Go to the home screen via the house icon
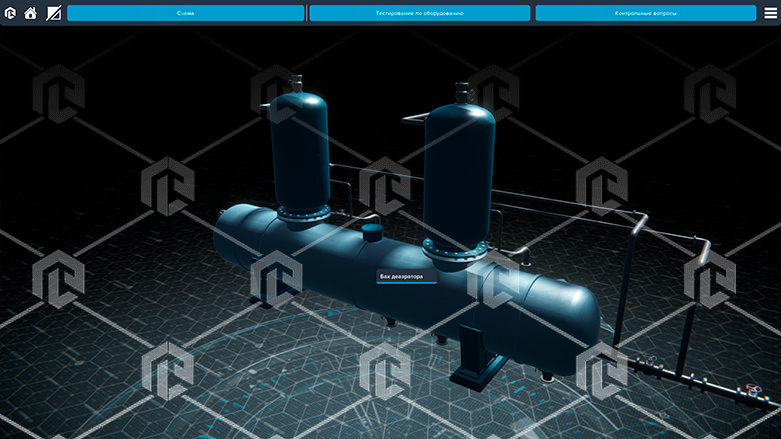 31,13
